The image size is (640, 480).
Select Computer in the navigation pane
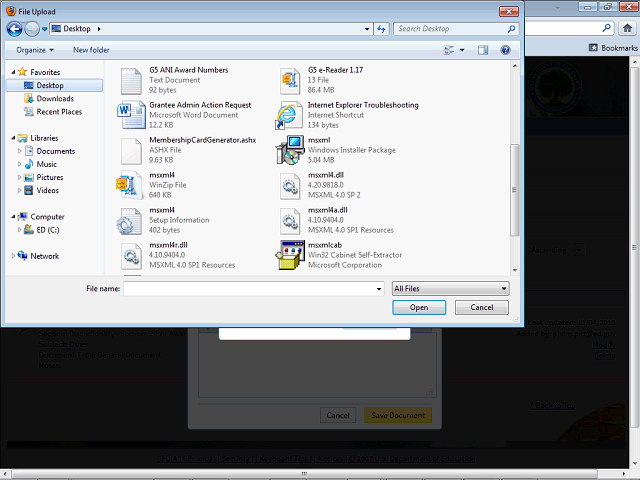[47, 217]
